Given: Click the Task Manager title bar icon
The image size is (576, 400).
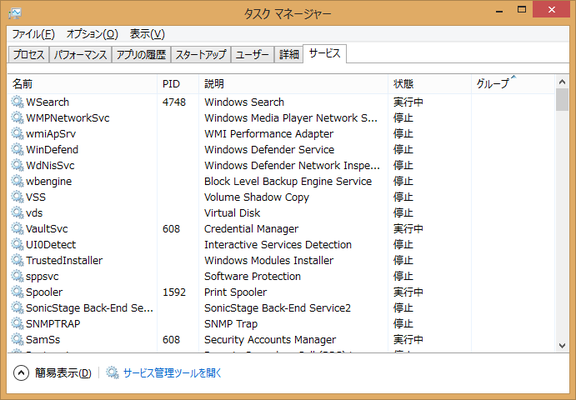Looking at the screenshot, I should 15,13.
